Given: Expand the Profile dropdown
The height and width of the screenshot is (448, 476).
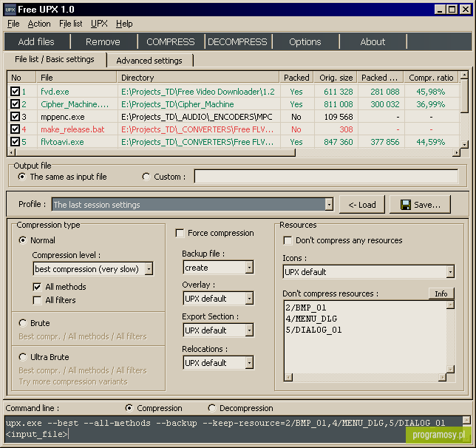Looking at the screenshot, I should pyautogui.click(x=329, y=205).
